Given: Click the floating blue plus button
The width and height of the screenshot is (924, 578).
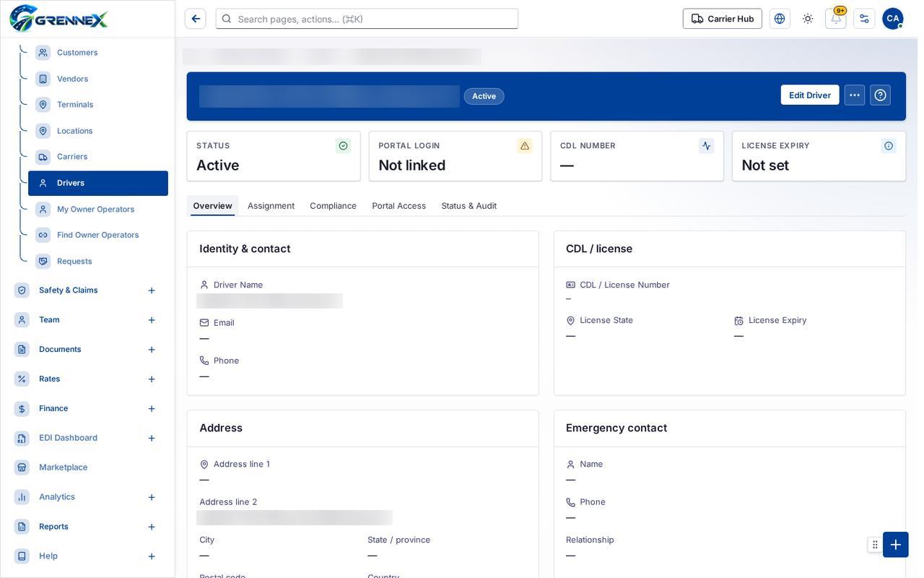Looking at the screenshot, I should point(896,545).
